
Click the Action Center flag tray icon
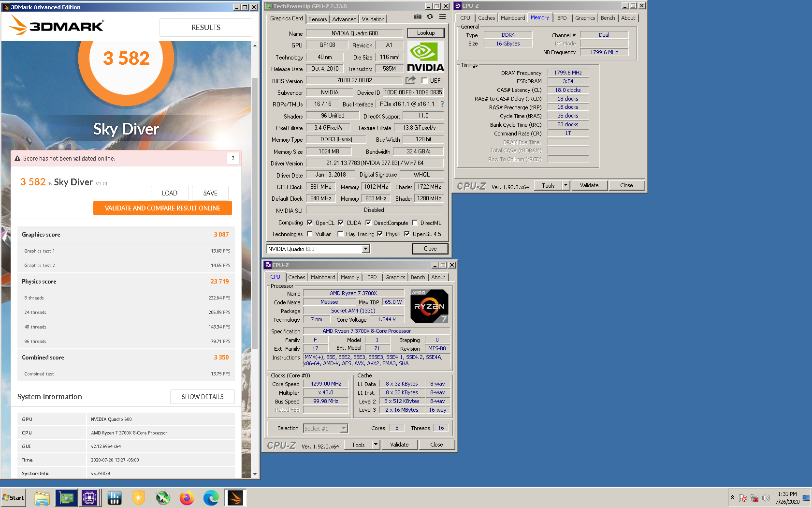(x=743, y=498)
